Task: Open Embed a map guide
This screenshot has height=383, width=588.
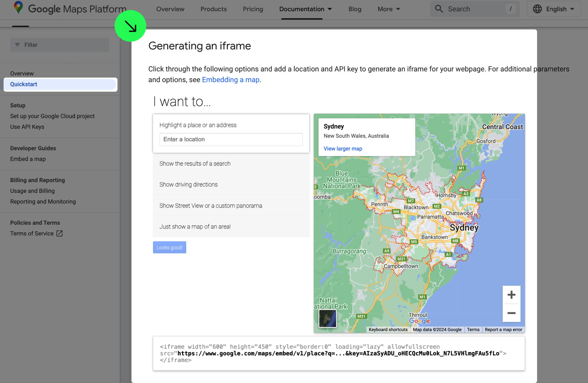Action: click(28, 159)
